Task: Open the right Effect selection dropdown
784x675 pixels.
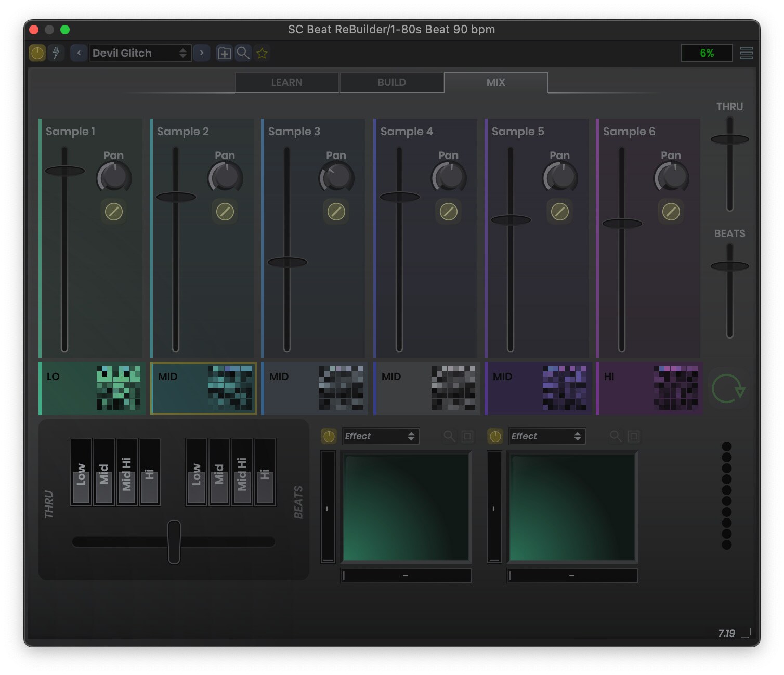Action: [x=547, y=436]
